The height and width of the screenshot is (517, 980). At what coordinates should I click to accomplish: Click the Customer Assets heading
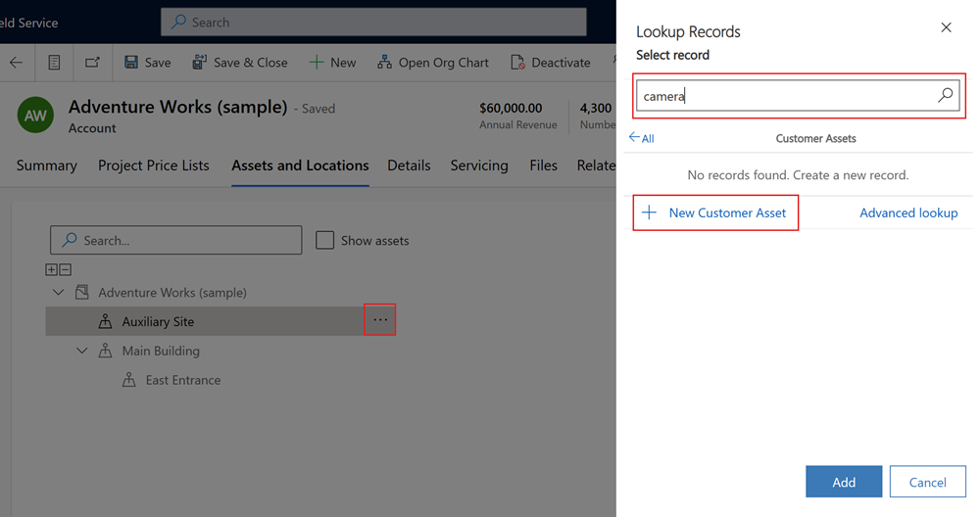click(x=815, y=139)
